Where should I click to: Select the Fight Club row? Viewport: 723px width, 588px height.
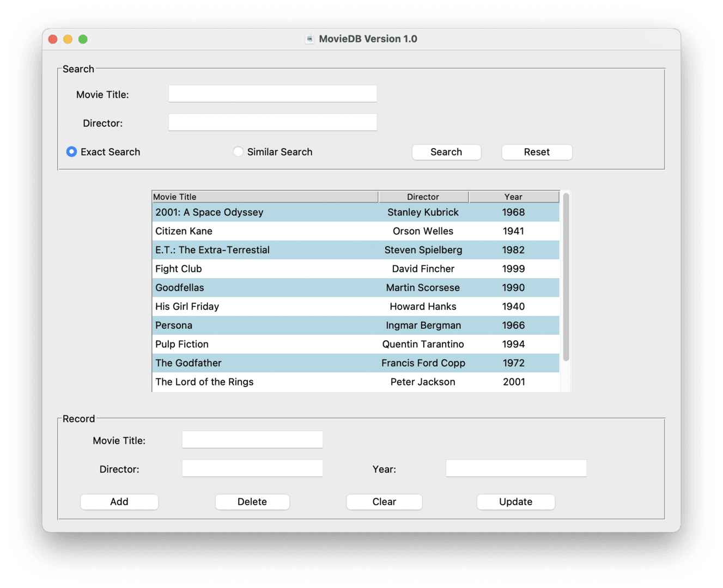click(356, 269)
